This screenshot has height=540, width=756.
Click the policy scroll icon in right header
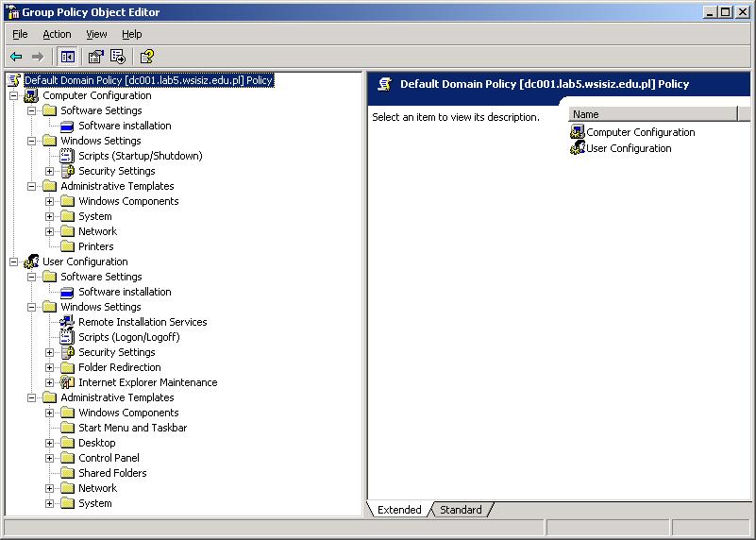tap(385, 84)
